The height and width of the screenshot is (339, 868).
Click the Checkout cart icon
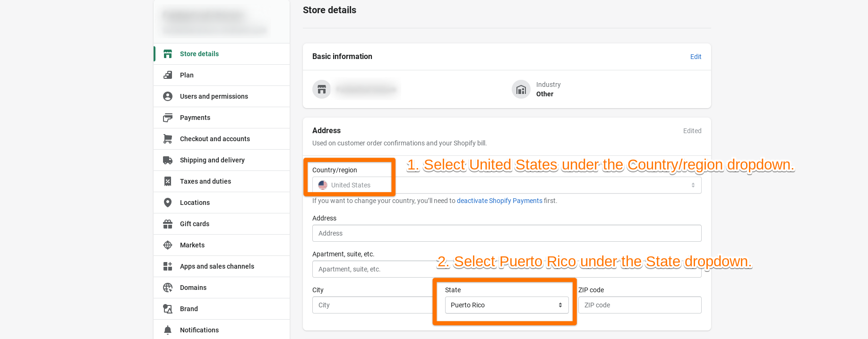click(x=168, y=139)
